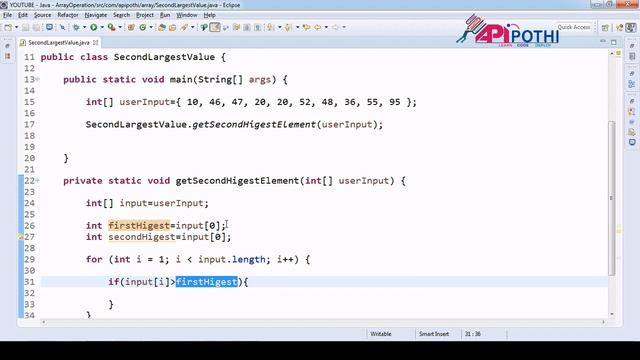Collapse the getSecondHigestElement method fold marker
Viewport: 640px width, 360px height.
[x=38, y=180]
